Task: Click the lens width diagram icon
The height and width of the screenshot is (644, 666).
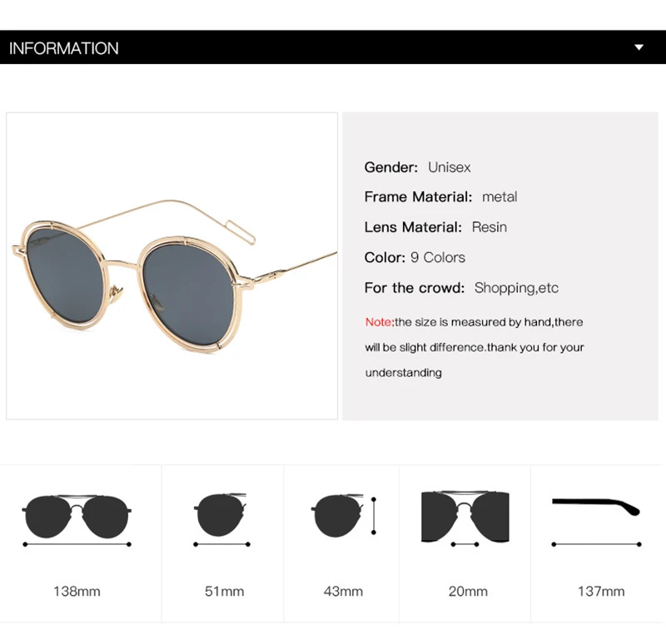Action: tap(221, 520)
